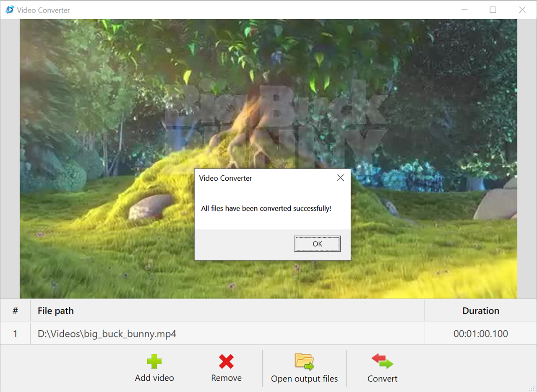Click the "#" column header
The width and height of the screenshot is (537, 392).
click(x=15, y=311)
